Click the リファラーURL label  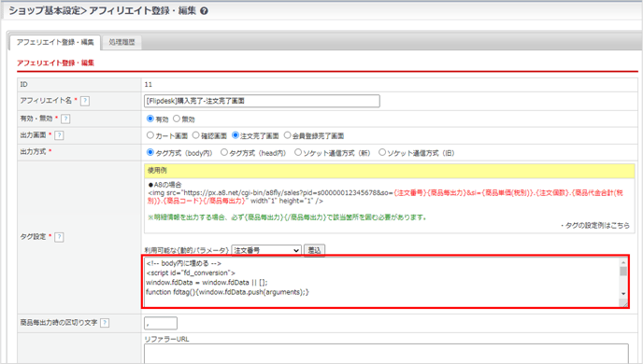(166, 340)
